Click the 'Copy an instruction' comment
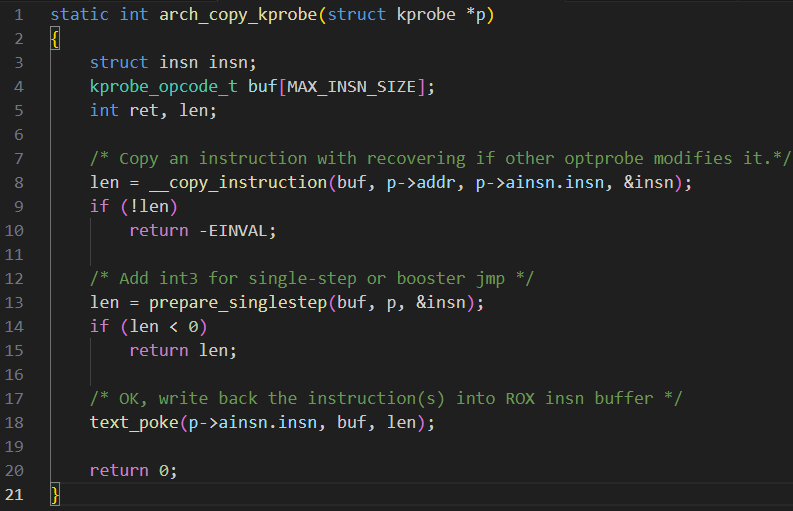Viewport: 793px width, 511px height. click(440, 159)
